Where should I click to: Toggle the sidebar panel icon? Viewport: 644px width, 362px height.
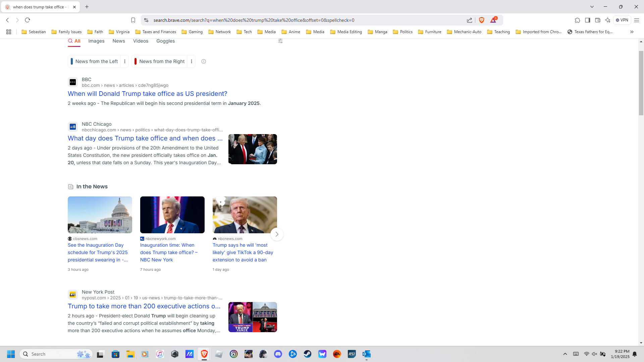pos(587,20)
